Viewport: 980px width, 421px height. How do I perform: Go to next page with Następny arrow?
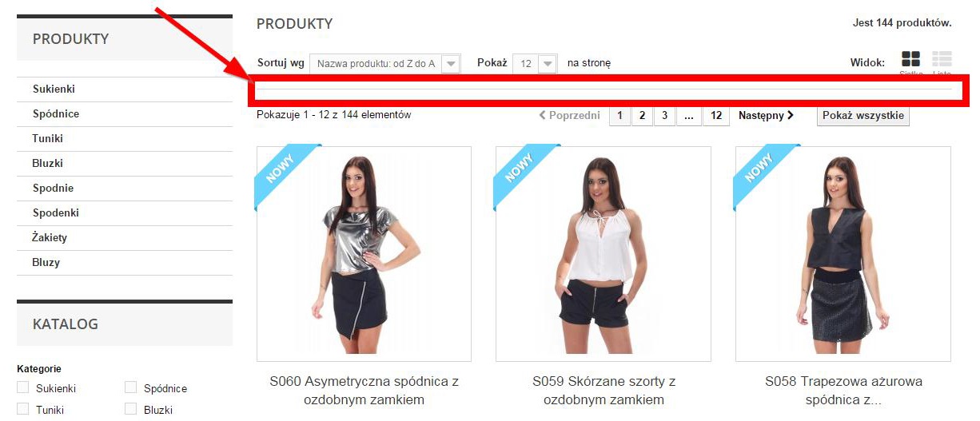(x=766, y=115)
